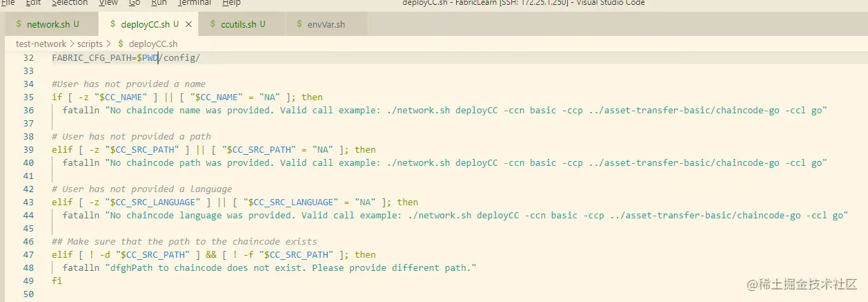The width and height of the screenshot is (868, 302).
Task: Click the $PWD variable on line 32
Action: 147,57
